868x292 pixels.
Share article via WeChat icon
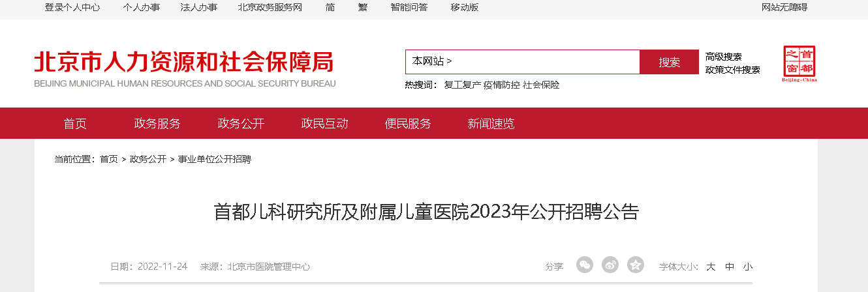[585, 265]
